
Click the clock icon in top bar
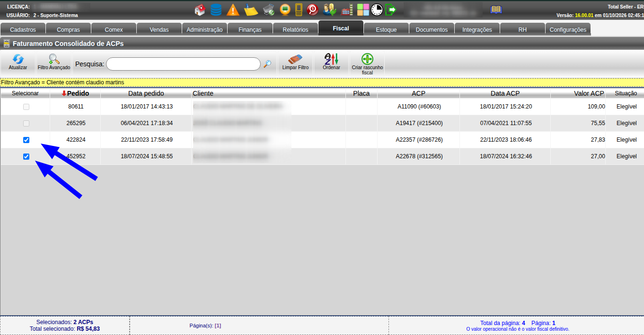(x=377, y=10)
